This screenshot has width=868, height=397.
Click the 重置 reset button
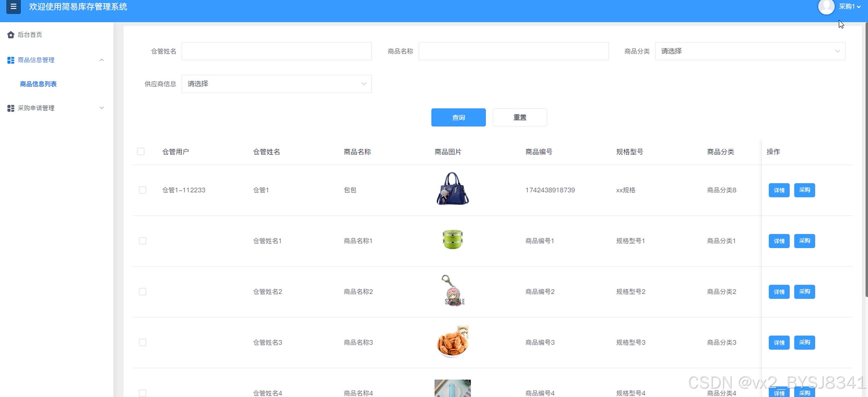519,118
